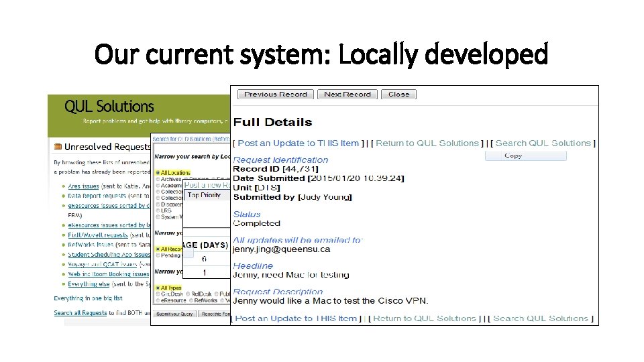The height and width of the screenshot is (362, 644).
Task: Open top 'Post an Update to THIS Item' link
Action: (x=298, y=143)
